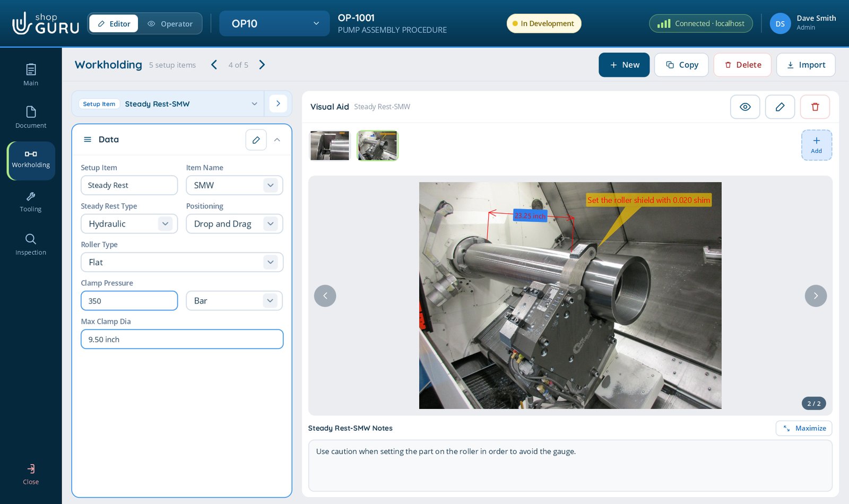Click the arrow button beside Setup Item selector
Screen dimensions: 849x504
[278, 103]
